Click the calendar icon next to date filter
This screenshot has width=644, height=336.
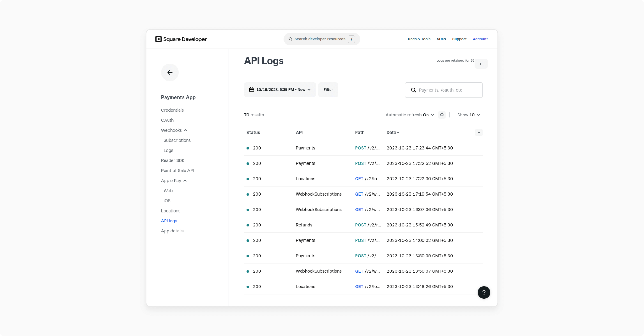(251, 90)
